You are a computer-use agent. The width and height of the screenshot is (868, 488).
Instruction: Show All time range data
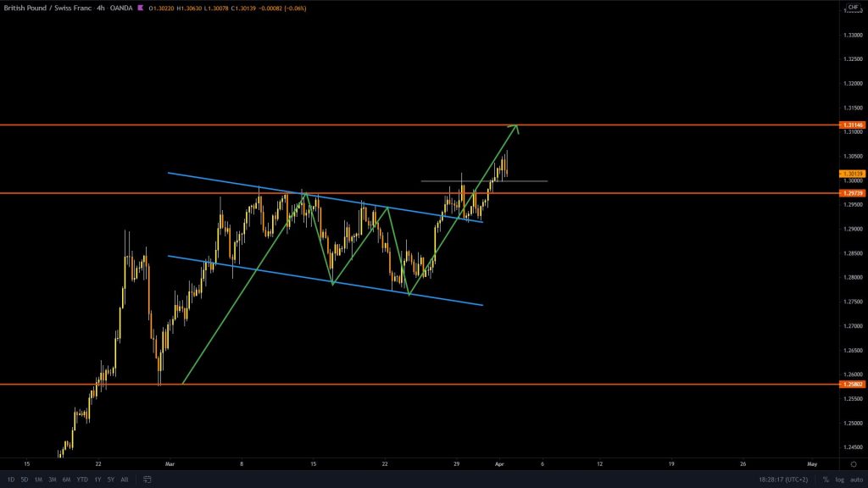(x=125, y=479)
